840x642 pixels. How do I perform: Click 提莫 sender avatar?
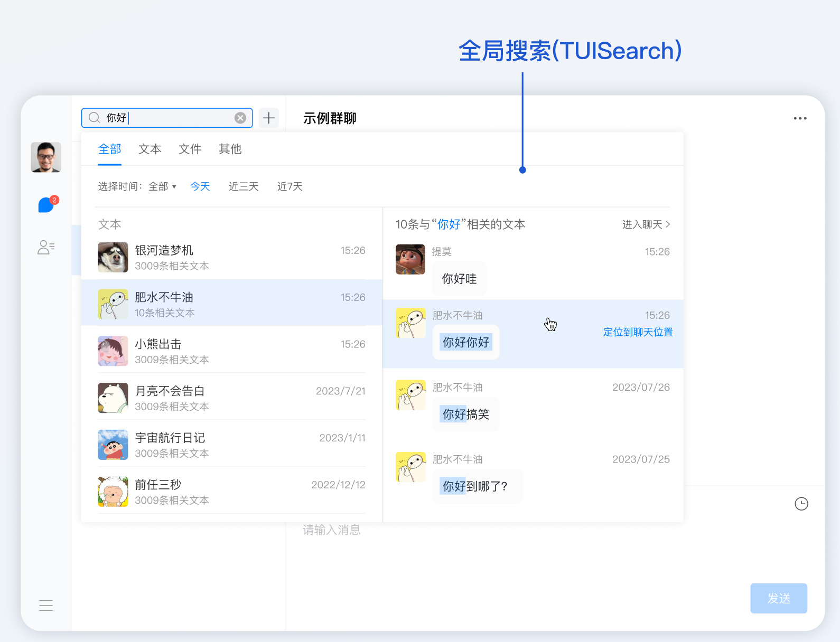[x=410, y=259]
